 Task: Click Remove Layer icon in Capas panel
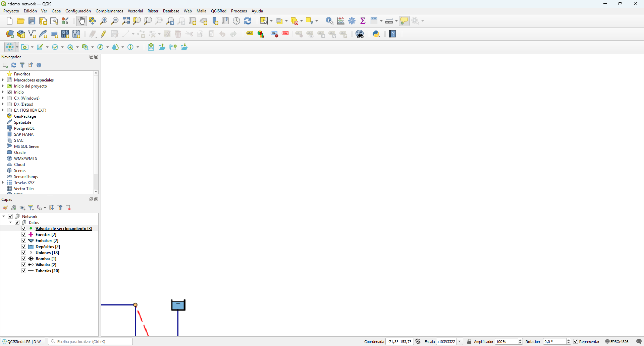coord(68,208)
